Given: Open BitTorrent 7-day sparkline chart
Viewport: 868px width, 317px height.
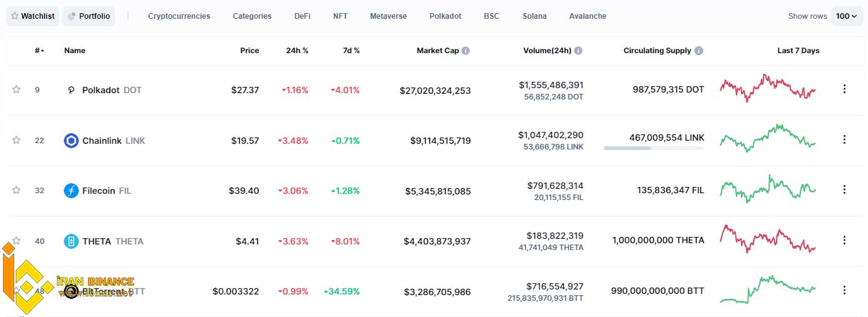Looking at the screenshot, I should 768,289.
